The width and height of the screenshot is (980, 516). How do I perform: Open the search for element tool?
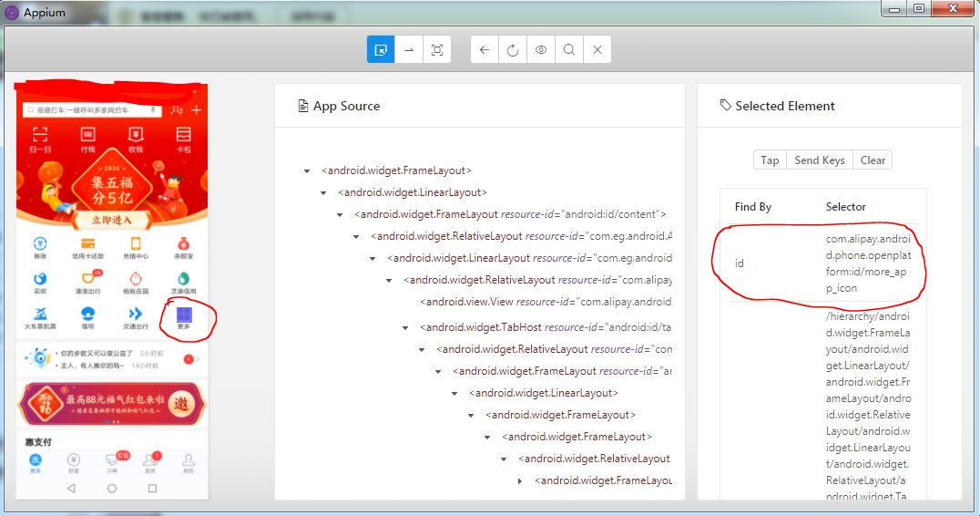click(568, 49)
